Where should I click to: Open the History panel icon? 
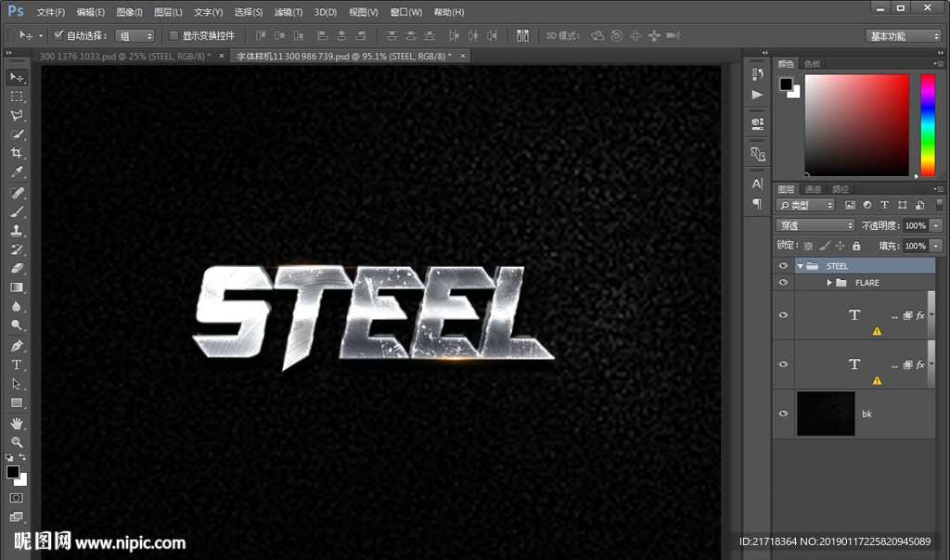click(757, 74)
